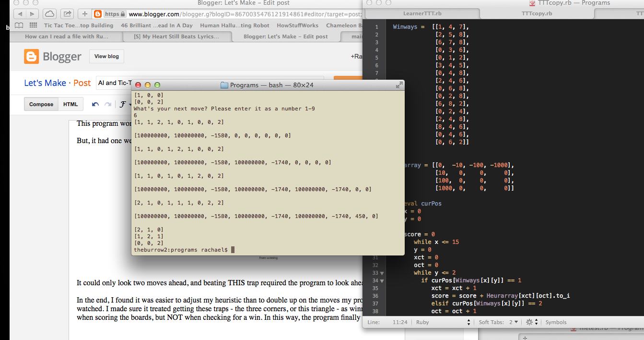Viewport: 644px width, 340px height.
Task: Close the Terminal window with red button
Action: point(138,85)
